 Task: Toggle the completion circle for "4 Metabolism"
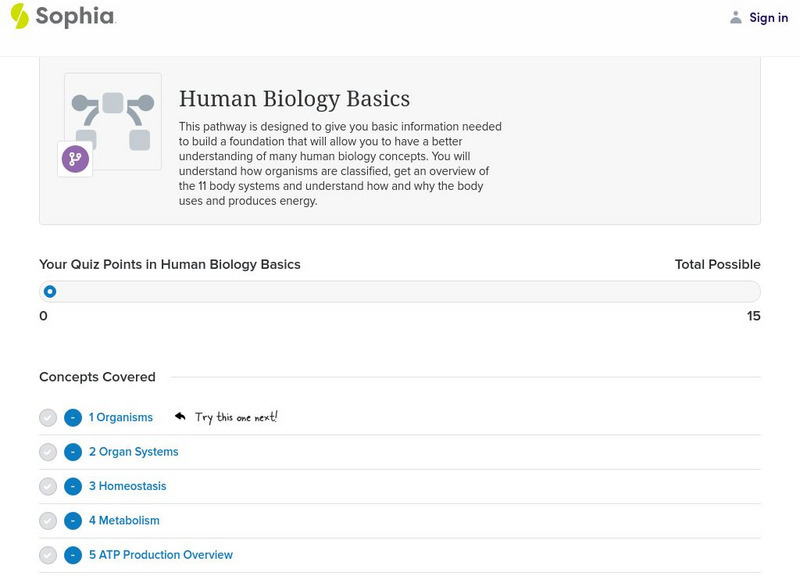click(x=47, y=520)
